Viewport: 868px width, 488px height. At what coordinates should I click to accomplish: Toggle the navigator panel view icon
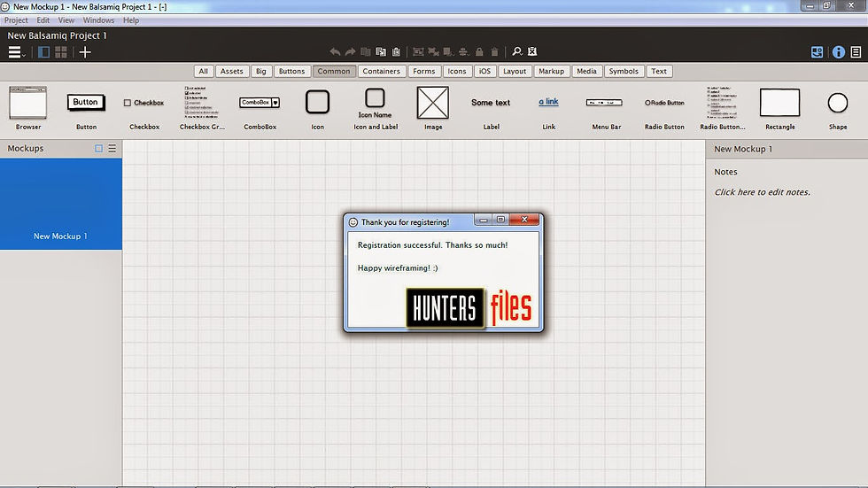pyautogui.click(x=43, y=52)
